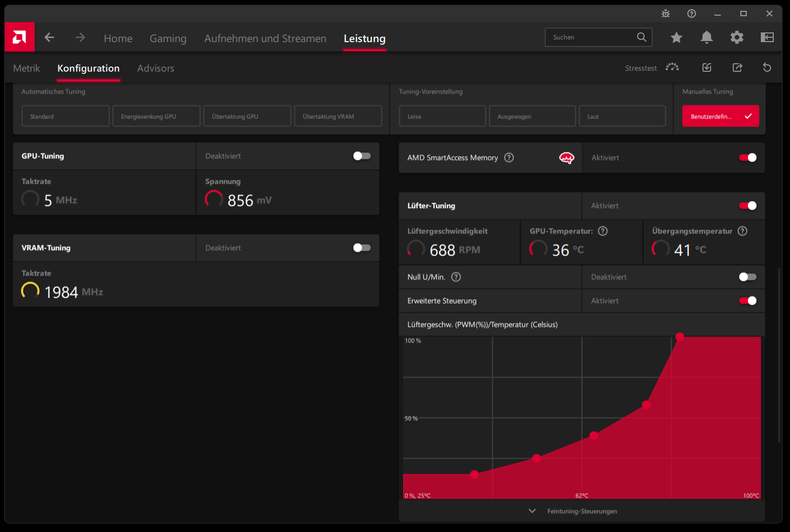Choose the Standard auto tuning preset
The width and height of the screenshot is (790, 532).
[x=65, y=116]
